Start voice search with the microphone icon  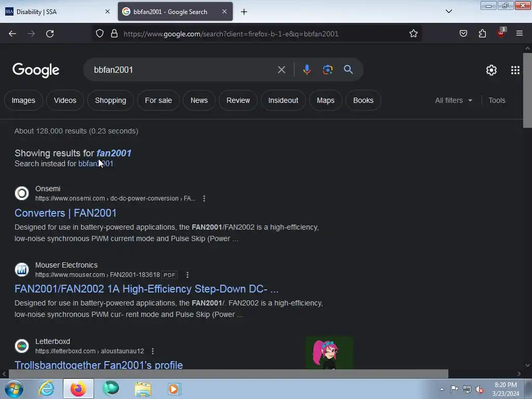pos(307,70)
